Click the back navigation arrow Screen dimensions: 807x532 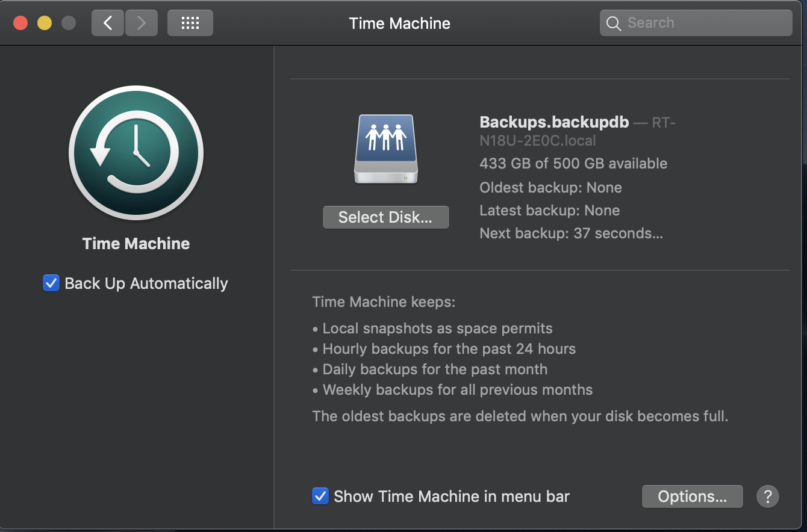(107, 22)
